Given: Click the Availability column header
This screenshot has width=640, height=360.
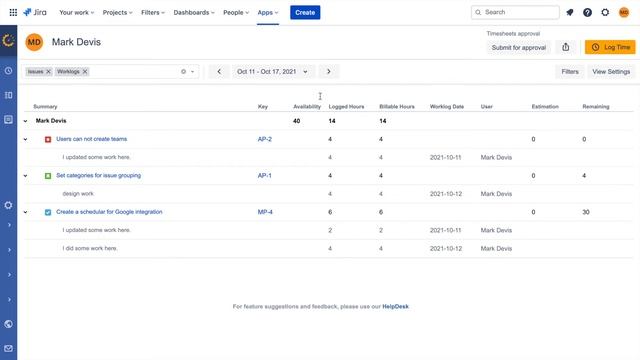Looking at the screenshot, I should click(x=307, y=107).
